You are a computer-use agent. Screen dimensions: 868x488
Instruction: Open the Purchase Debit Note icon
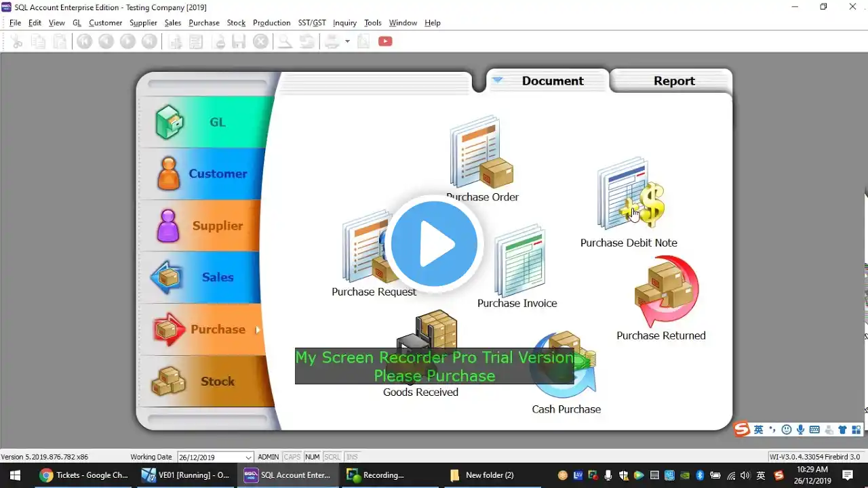click(631, 195)
